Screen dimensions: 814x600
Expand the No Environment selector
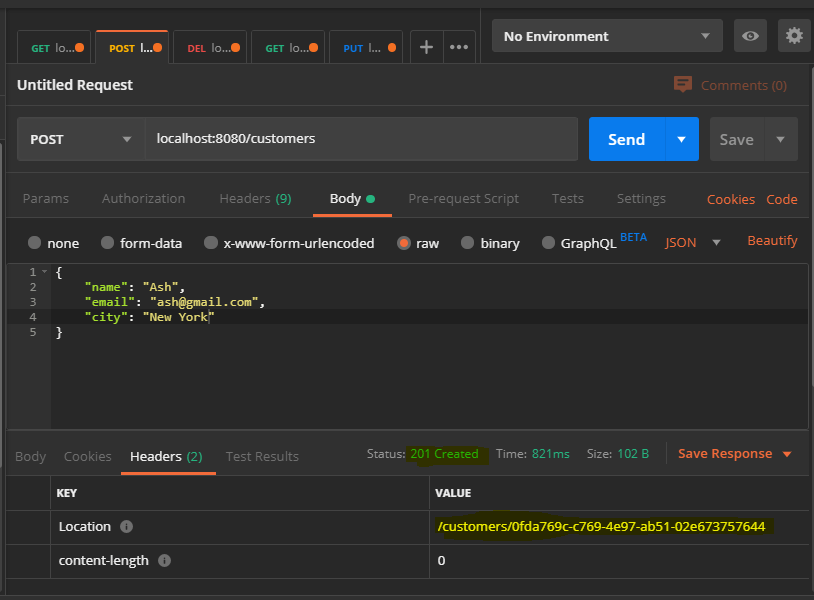(607, 36)
